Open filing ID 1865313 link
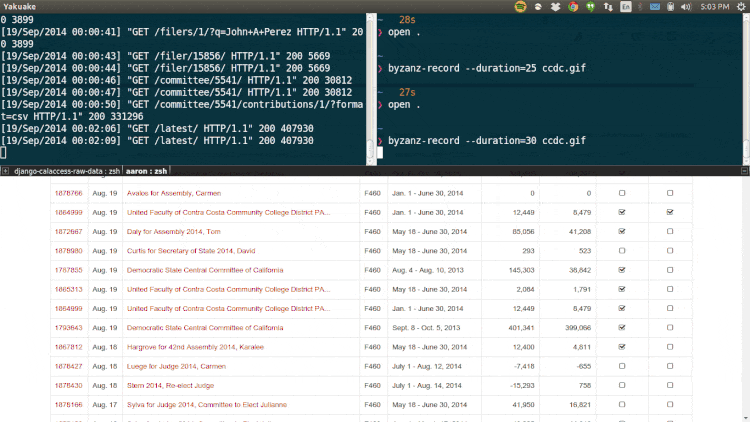 (68, 289)
